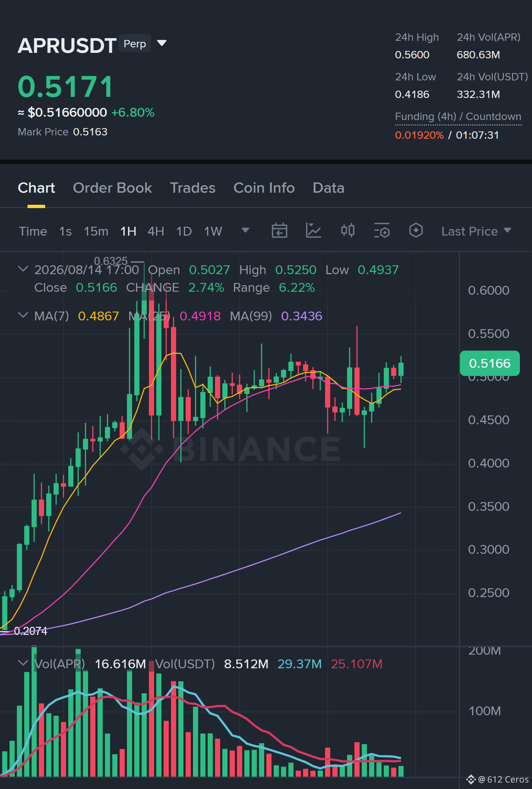Switch to the Trades tab
The width and height of the screenshot is (532, 789).
coord(193,188)
